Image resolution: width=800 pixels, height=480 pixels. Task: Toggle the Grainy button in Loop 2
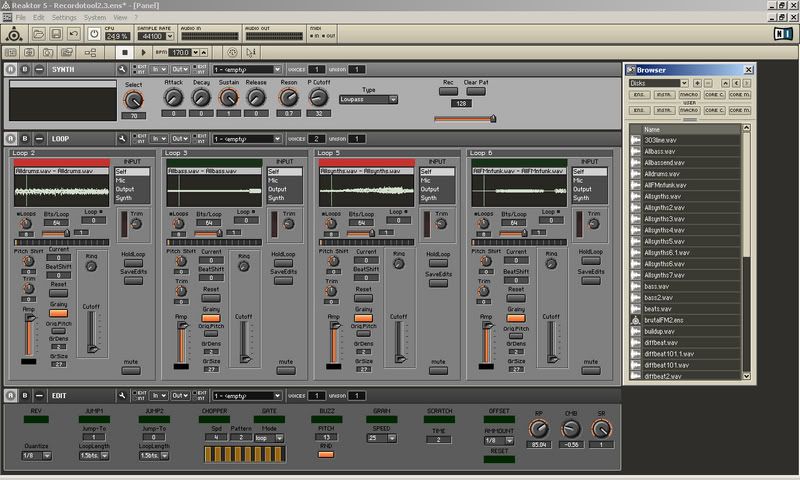coord(58,313)
